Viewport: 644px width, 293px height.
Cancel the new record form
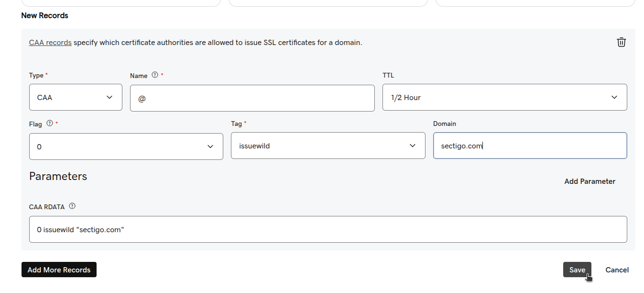pyautogui.click(x=617, y=270)
